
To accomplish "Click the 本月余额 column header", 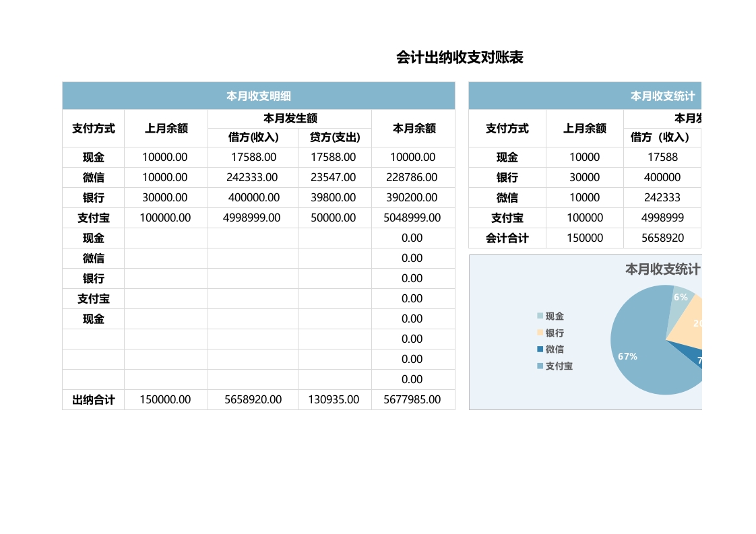I will click(413, 128).
